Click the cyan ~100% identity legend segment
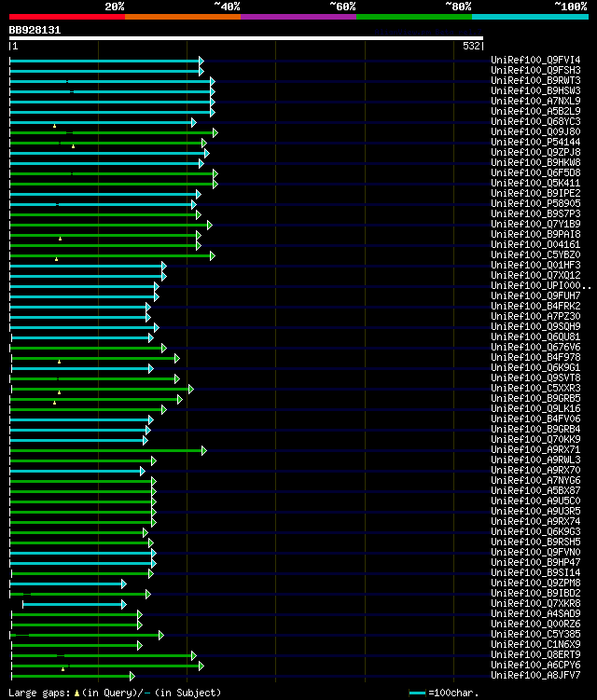 pos(530,17)
